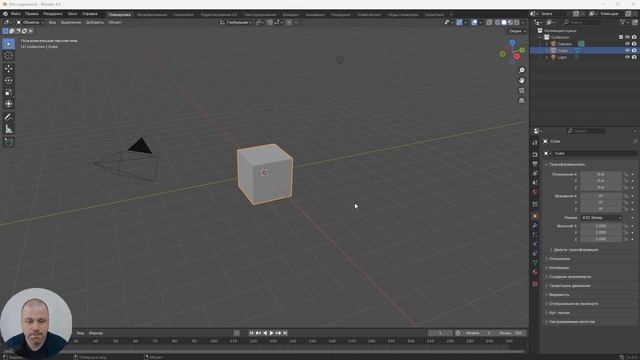Click the blue Z axis on navigation gizmo

click(512, 42)
